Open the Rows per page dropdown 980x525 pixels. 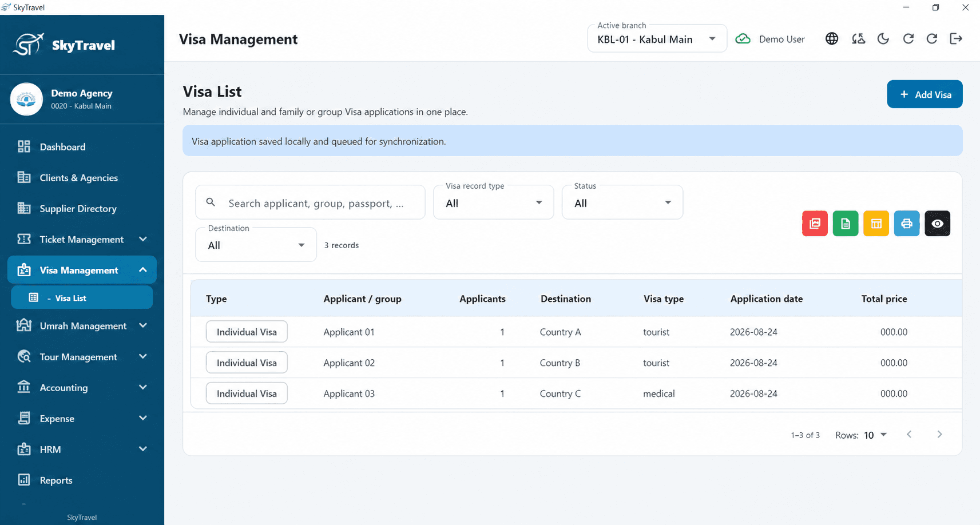(x=875, y=435)
